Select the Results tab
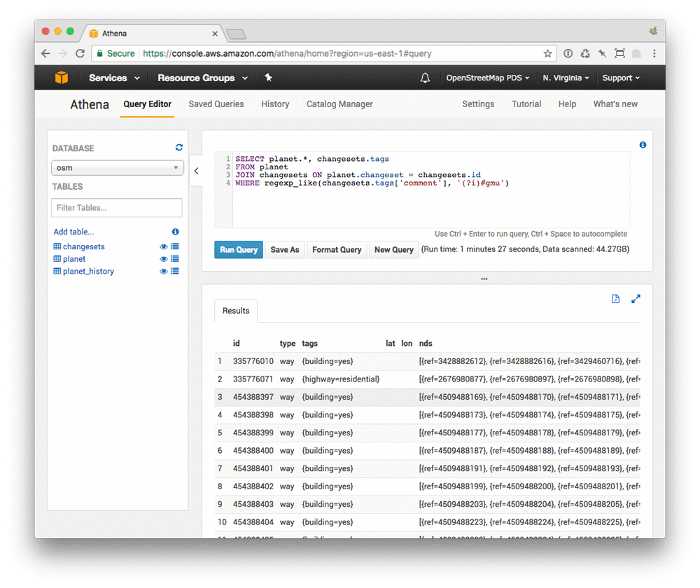 (236, 311)
